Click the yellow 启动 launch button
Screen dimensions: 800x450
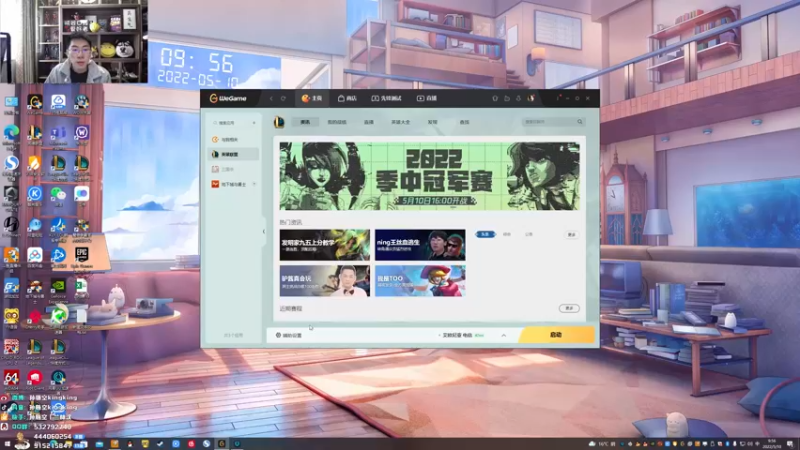[557, 335]
